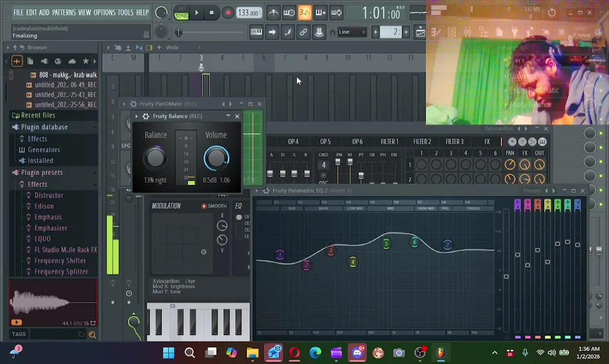Toggle wait-for-input icon next to metronome
The image size is (609, 364).
[x=289, y=13]
